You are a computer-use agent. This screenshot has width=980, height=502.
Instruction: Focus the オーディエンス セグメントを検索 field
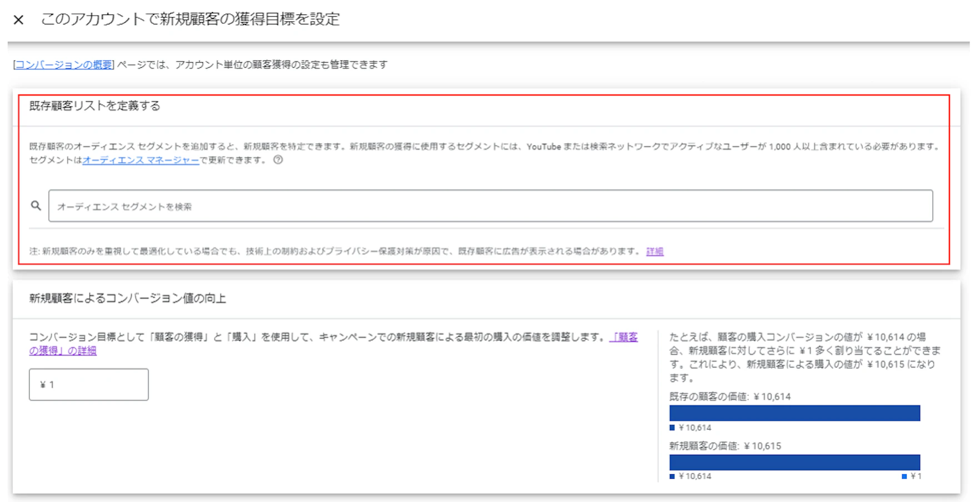[x=491, y=206]
